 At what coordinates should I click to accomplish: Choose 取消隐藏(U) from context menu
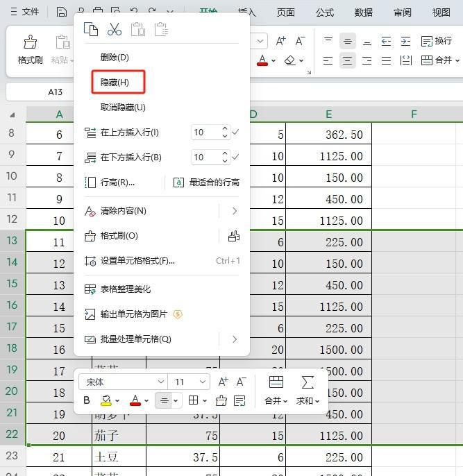(x=123, y=107)
